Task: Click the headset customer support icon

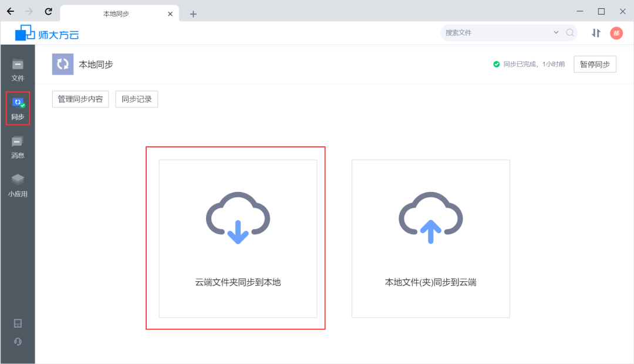Action: [x=18, y=341]
